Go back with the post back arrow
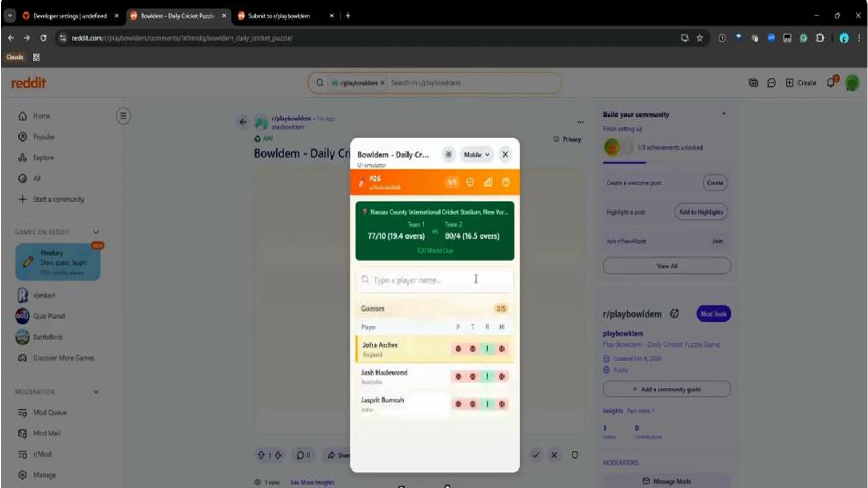The height and width of the screenshot is (488, 868). pyautogui.click(x=242, y=122)
